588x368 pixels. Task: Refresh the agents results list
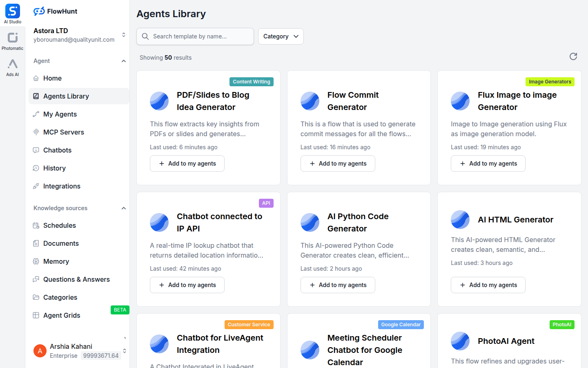coord(573,57)
